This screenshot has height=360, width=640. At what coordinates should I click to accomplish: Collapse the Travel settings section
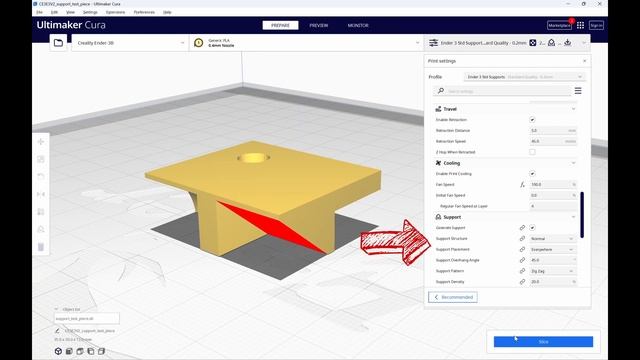point(573,109)
